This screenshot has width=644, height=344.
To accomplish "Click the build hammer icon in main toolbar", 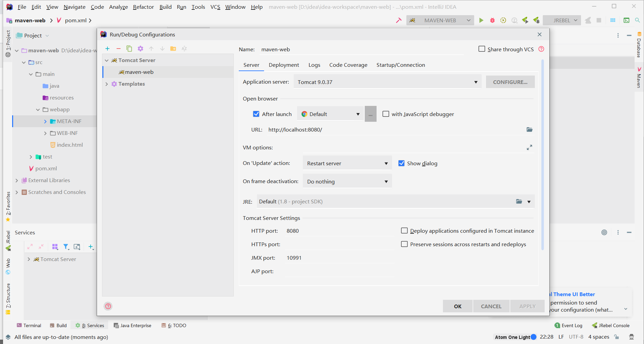I will tap(399, 20).
